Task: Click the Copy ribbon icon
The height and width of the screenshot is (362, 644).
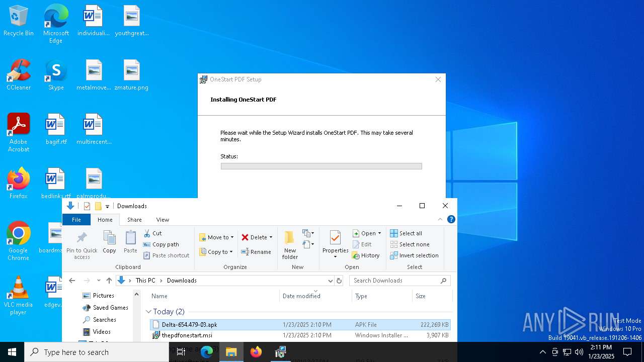Action: click(109, 242)
